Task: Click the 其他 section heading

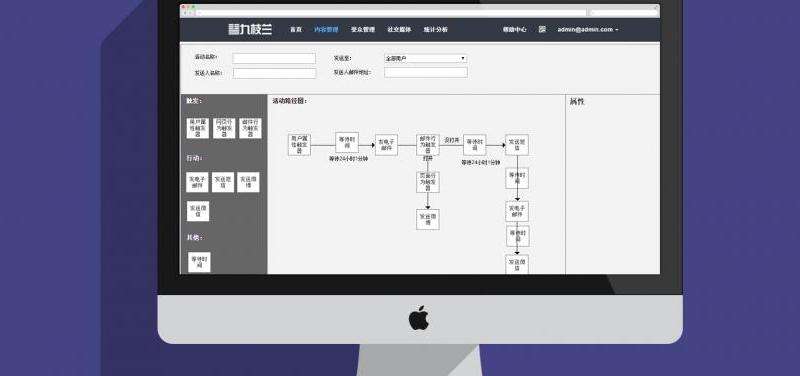Action: [x=195, y=237]
